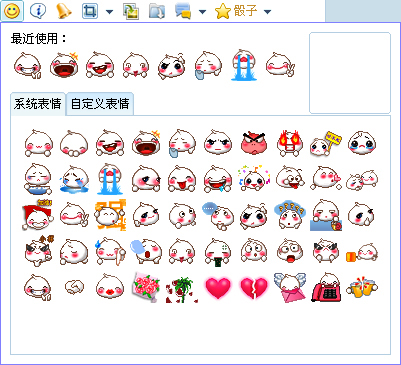
Task: Click the 骰子 star button
Action: (236, 11)
